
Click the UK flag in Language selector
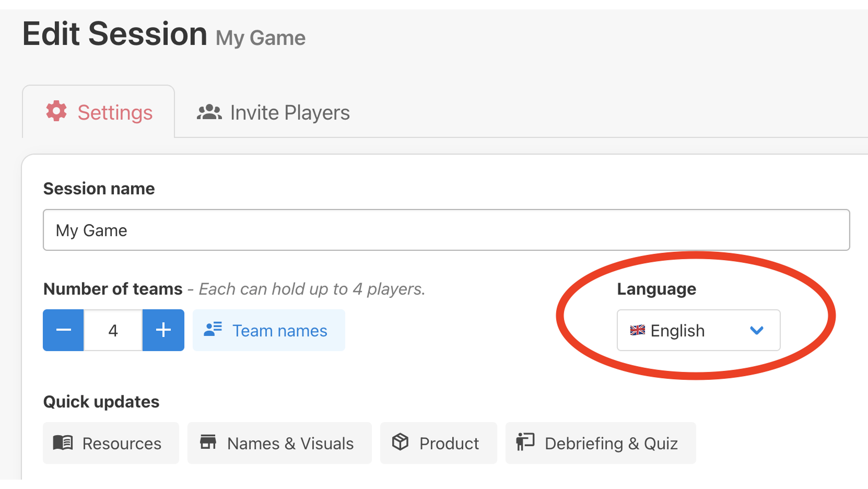coord(637,330)
